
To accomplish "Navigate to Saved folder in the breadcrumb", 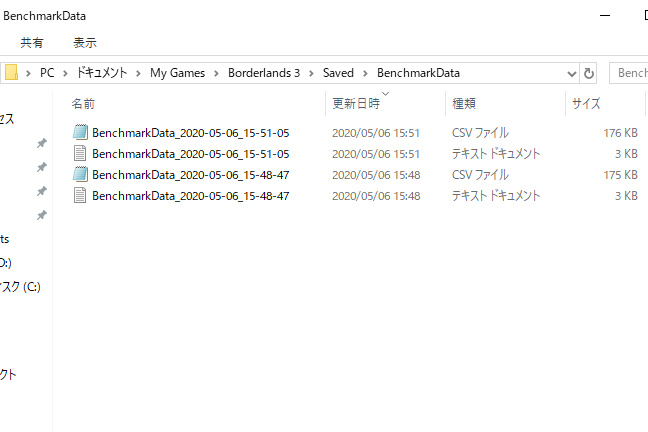I will point(338,73).
